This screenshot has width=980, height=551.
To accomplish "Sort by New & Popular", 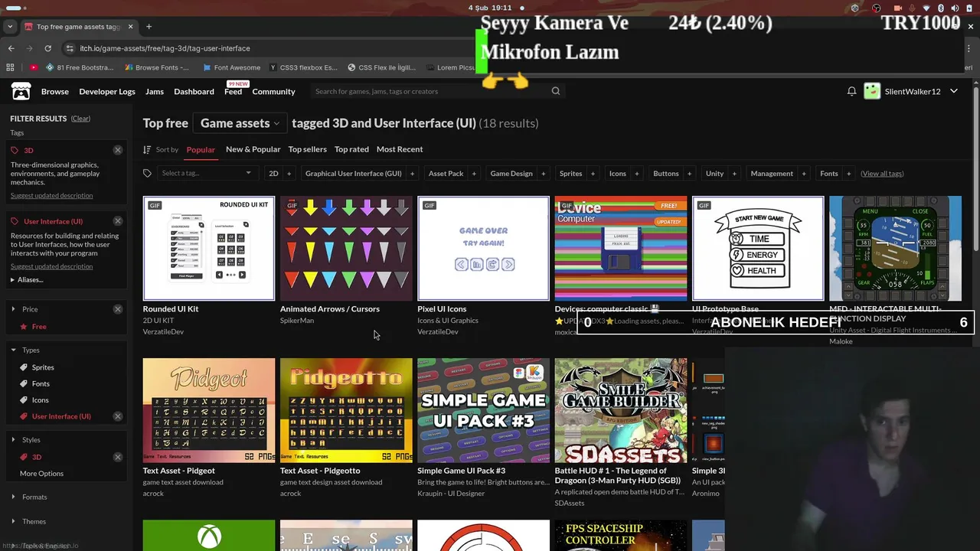I will pyautogui.click(x=253, y=149).
